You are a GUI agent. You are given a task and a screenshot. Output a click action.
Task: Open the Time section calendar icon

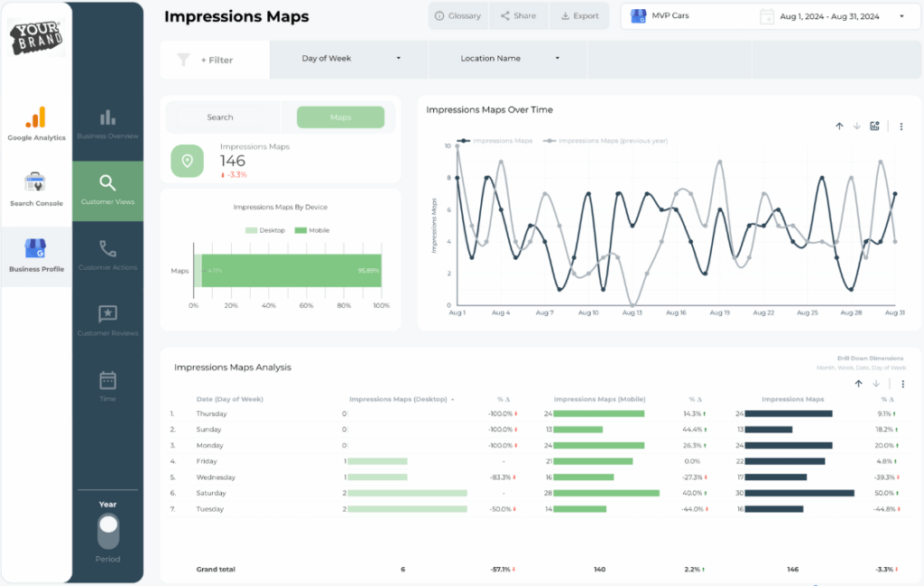point(107,383)
